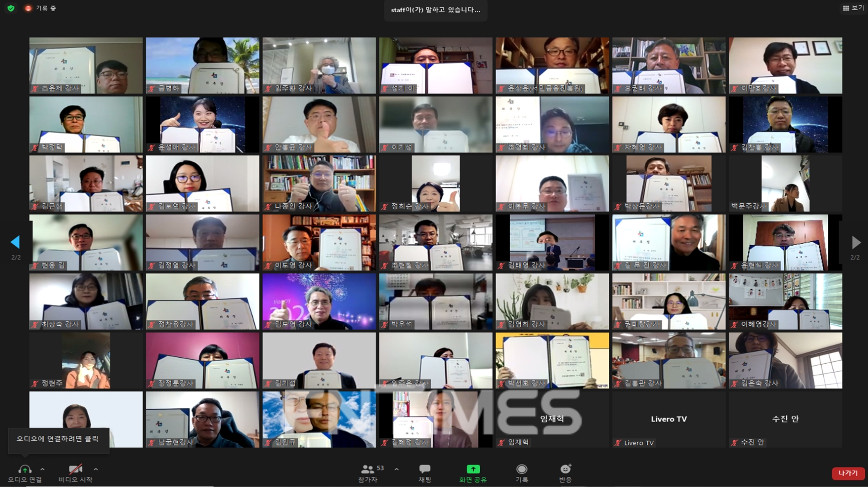Expand audio options caret arrow
Viewport: 868px width, 487px height.
click(x=42, y=469)
